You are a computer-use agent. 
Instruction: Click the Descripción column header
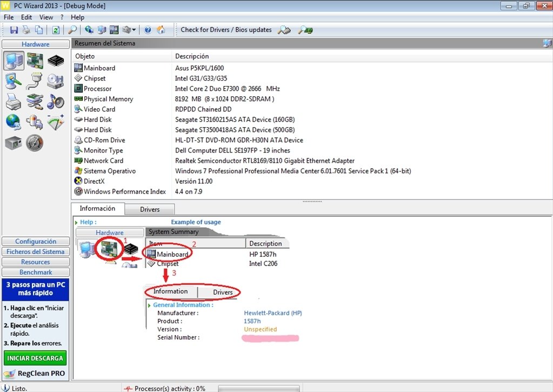click(362, 56)
